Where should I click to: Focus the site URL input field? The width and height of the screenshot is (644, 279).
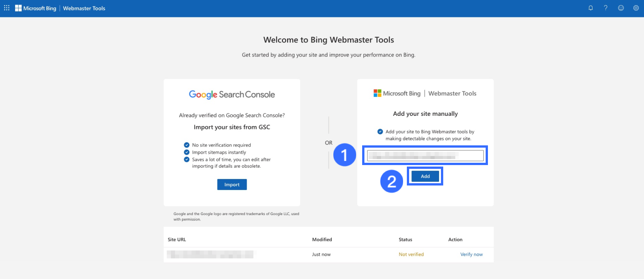point(425,156)
